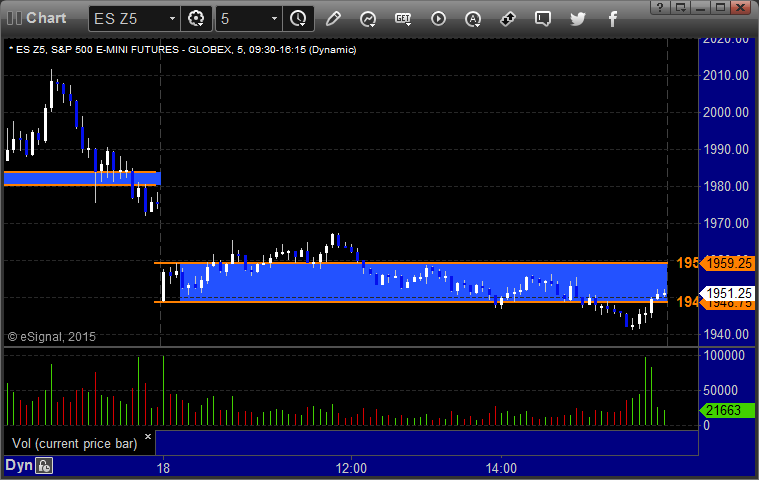Click the 1990.00 price axis label
This screenshot has height=480, width=759.
(x=726, y=150)
